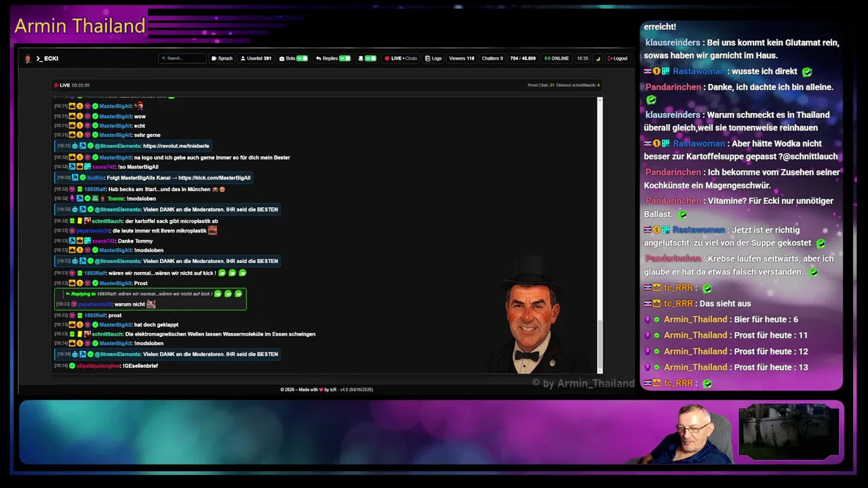Click username 1893Ralf on the 'Hab becks' message
Image resolution: width=868 pixels, height=488 pixels.
coord(95,189)
